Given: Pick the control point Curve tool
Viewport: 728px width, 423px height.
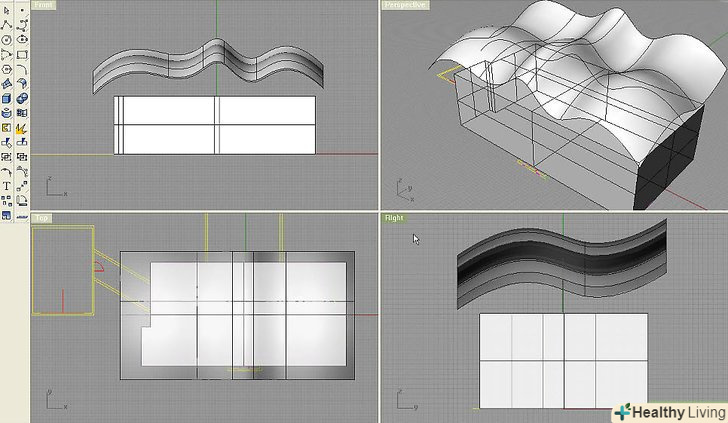Looking at the screenshot, I should click(21, 27).
